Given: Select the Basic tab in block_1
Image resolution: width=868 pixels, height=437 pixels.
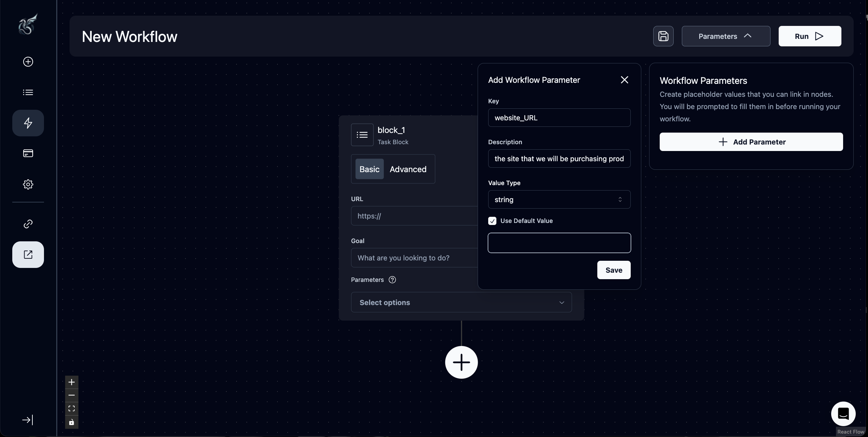Looking at the screenshot, I should coord(369,169).
